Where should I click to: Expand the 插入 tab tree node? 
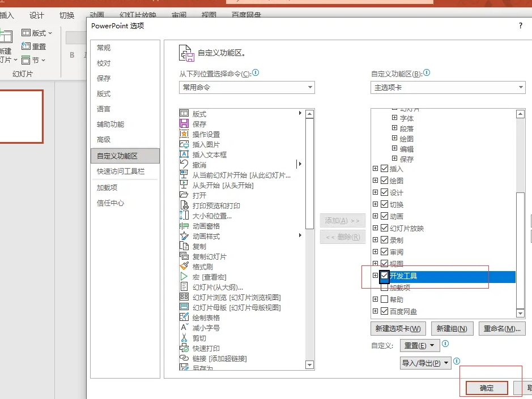(374, 168)
